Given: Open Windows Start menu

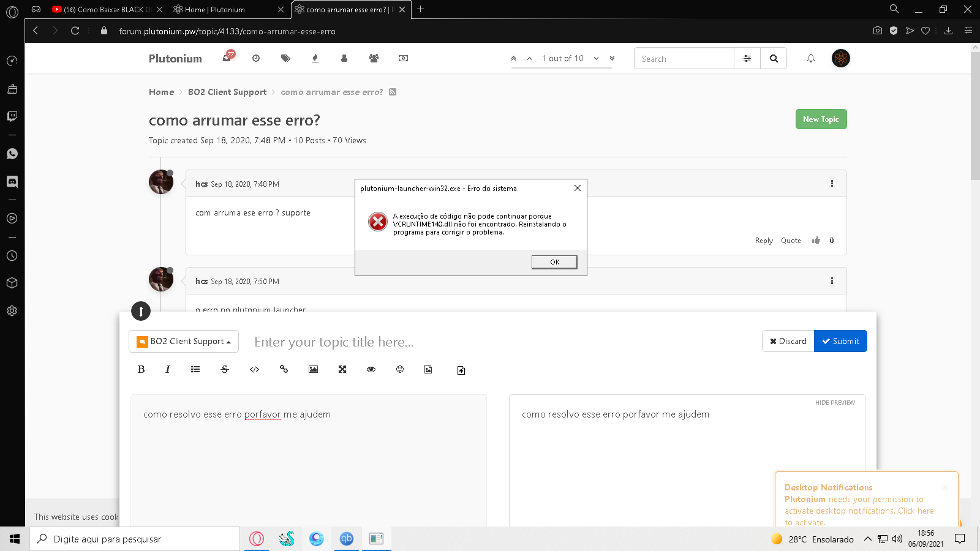Looking at the screenshot, I should click(x=15, y=539).
